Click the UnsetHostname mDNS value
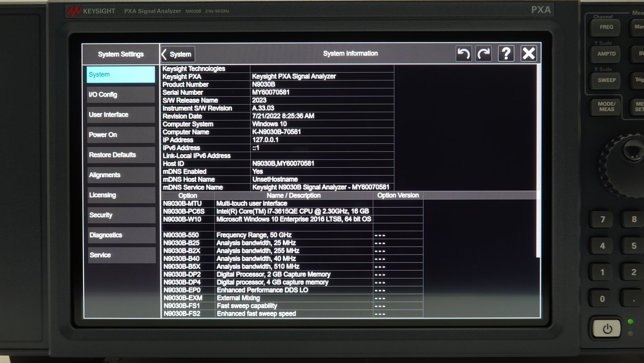 (275, 179)
